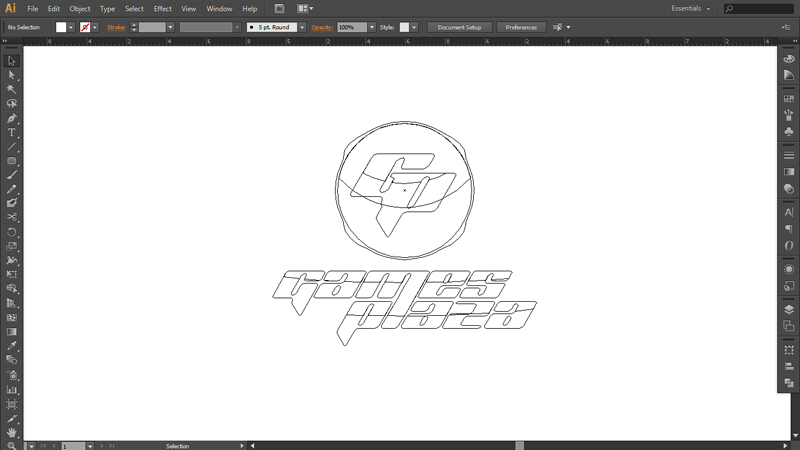800x450 pixels.
Task: Select the Hand tool
Action: (x=12, y=432)
